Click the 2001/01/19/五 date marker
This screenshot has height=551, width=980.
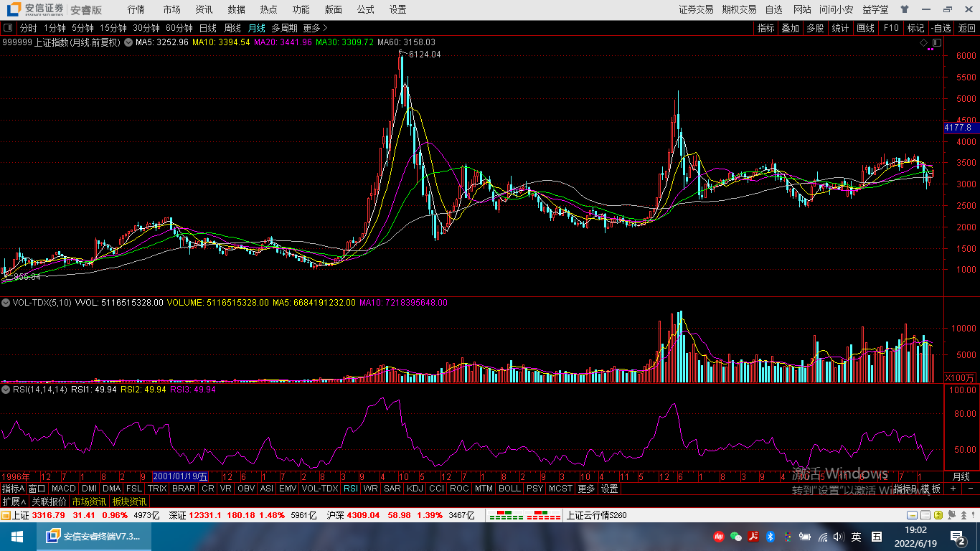pyautogui.click(x=180, y=476)
